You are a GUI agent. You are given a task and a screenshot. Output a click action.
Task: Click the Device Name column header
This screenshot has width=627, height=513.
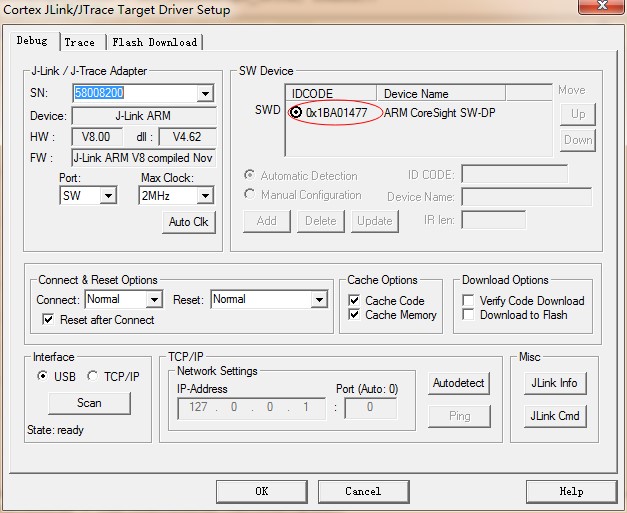tap(441, 94)
